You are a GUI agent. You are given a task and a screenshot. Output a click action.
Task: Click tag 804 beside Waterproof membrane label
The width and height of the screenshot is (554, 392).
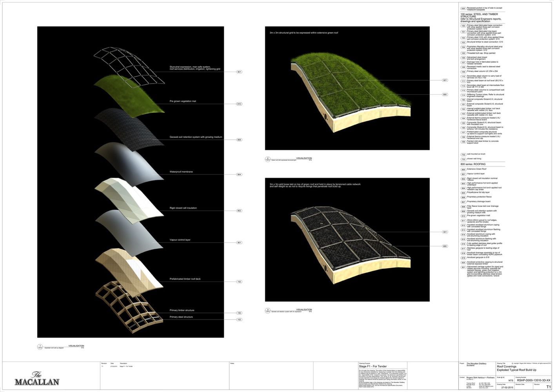[x=239, y=174]
